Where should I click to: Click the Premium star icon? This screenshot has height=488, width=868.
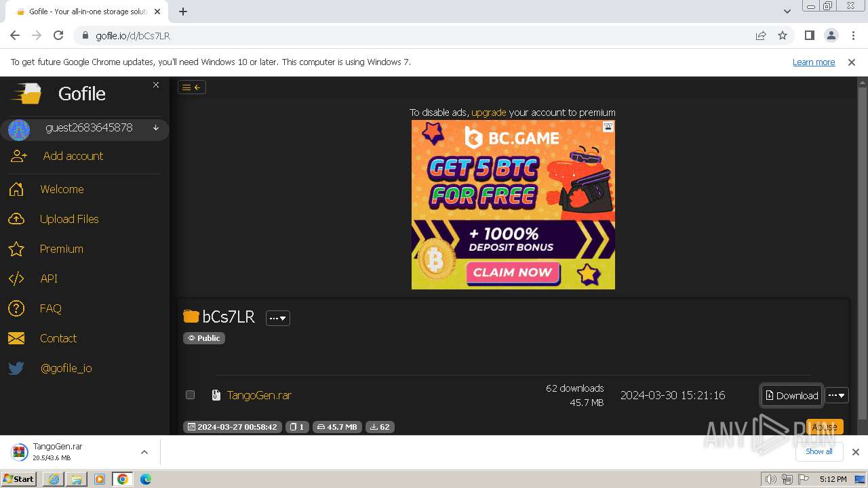click(x=16, y=249)
